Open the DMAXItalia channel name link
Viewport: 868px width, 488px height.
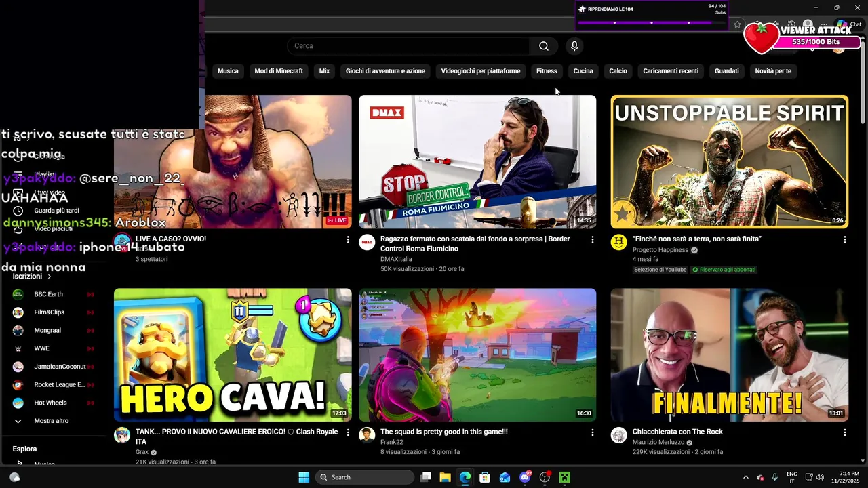(x=396, y=259)
